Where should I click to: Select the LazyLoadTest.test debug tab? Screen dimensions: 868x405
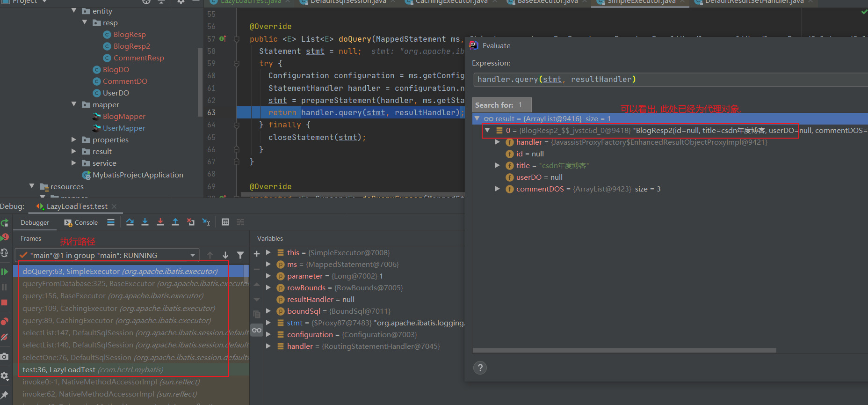pyautogui.click(x=77, y=206)
